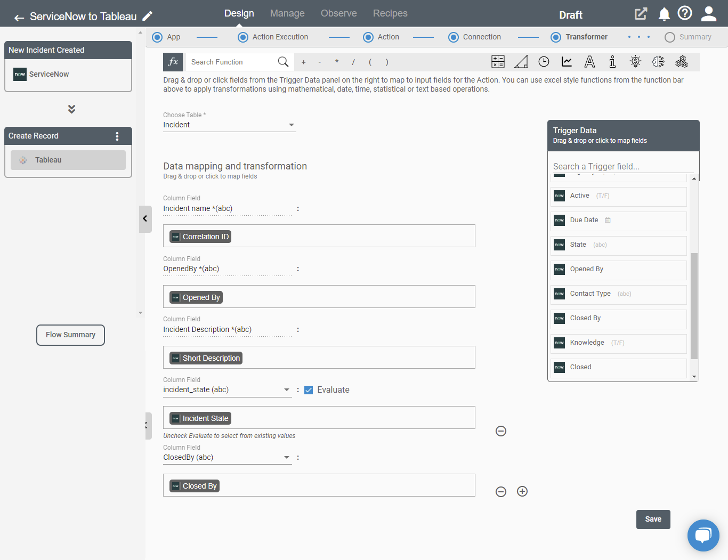Insert divide slash operator
The width and height of the screenshot is (728, 560).
pos(353,62)
